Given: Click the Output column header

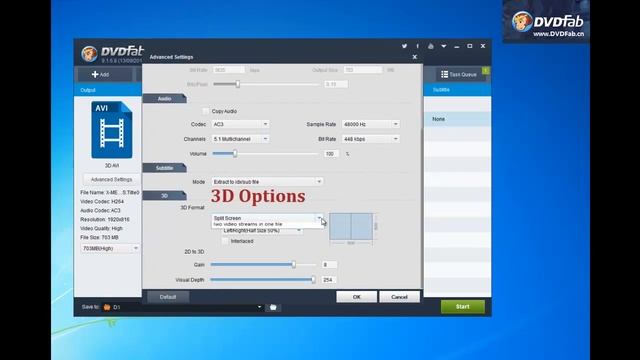Looking at the screenshot, I should [x=88, y=90].
